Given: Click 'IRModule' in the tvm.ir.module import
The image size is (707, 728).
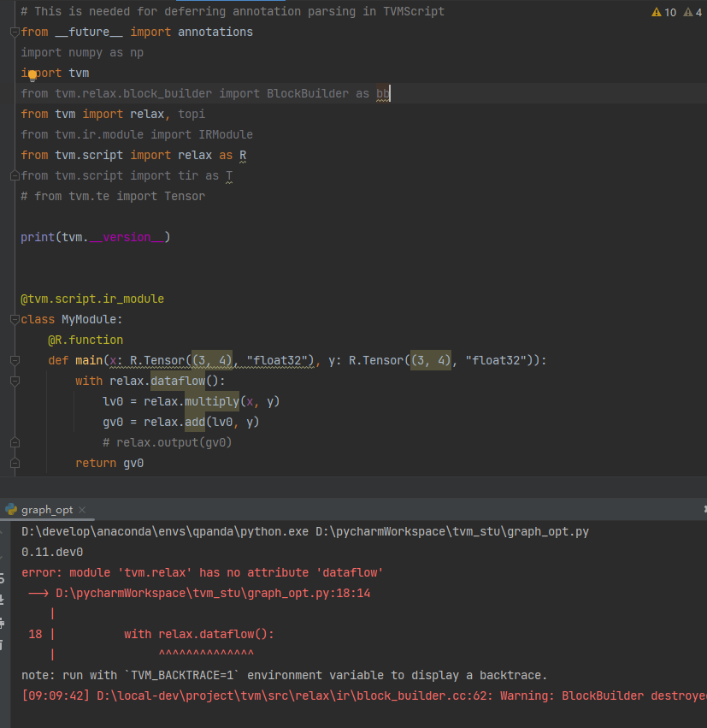Looking at the screenshot, I should [x=226, y=134].
